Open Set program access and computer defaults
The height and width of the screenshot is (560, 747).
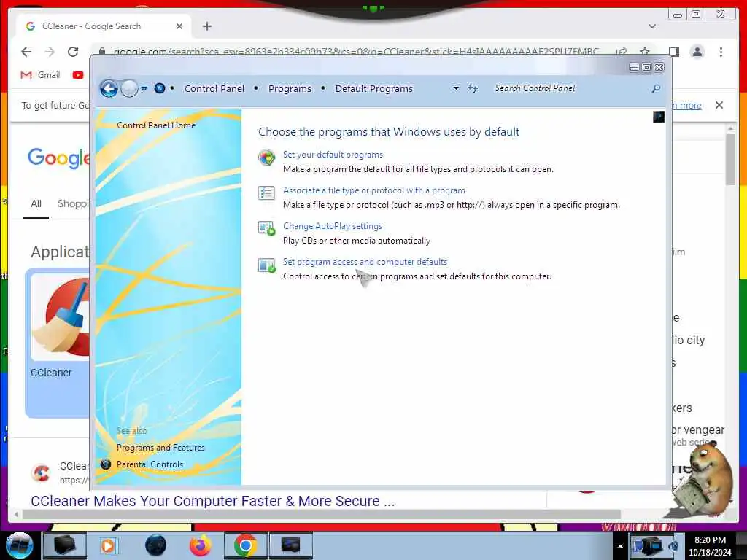click(x=365, y=262)
